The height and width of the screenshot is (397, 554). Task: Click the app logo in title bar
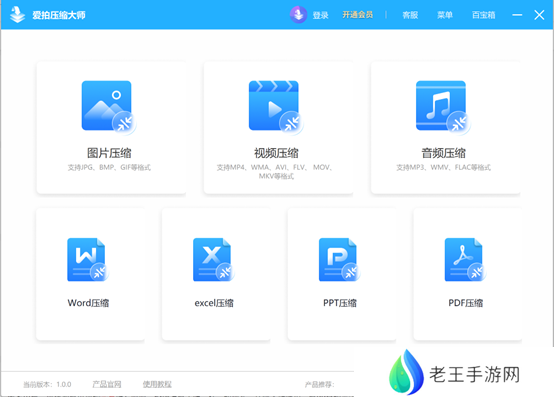(17, 14)
